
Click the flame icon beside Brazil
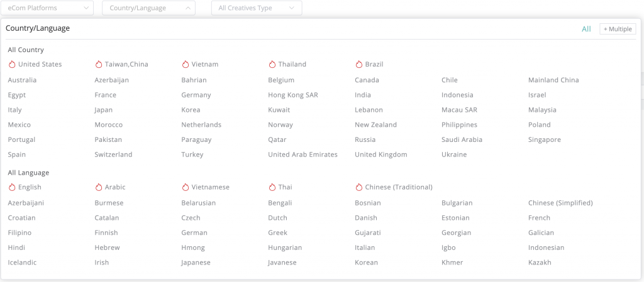pyautogui.click(x=359, y=64)
